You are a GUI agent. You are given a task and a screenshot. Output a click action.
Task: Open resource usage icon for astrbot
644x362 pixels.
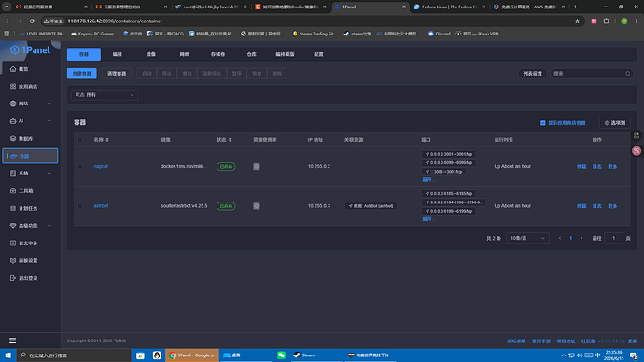point(257,206)
